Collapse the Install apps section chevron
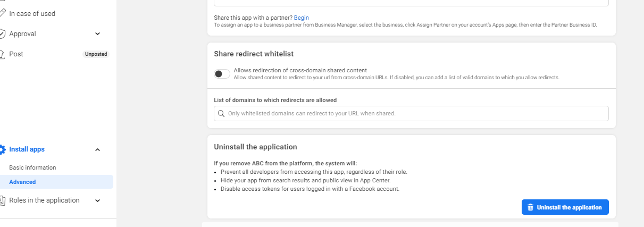This screenshot has height=227, width=644. coord(97,150)
